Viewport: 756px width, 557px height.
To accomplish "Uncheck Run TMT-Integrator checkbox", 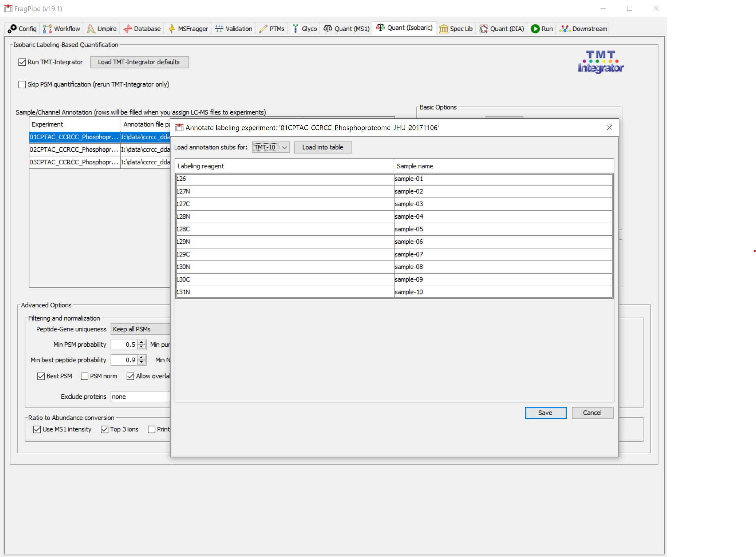I will click(22, 62).
